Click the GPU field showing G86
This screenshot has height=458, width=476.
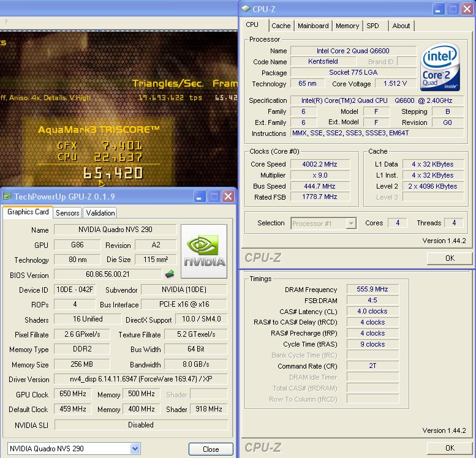pos(77,245)
